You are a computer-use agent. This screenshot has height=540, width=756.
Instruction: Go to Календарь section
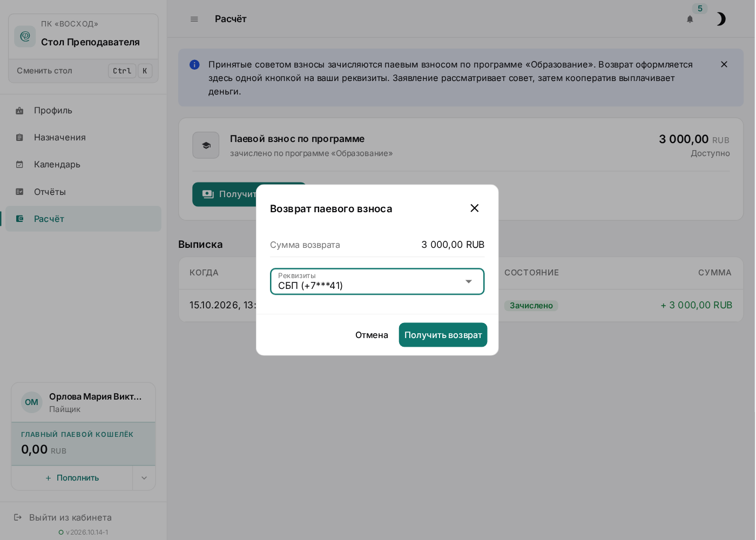tap(83, 164)
